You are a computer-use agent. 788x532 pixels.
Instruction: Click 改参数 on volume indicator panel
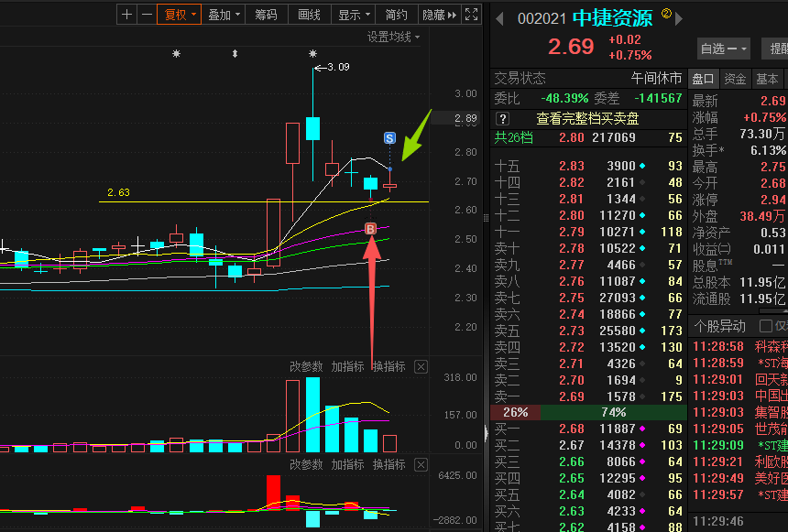[306, 367]
